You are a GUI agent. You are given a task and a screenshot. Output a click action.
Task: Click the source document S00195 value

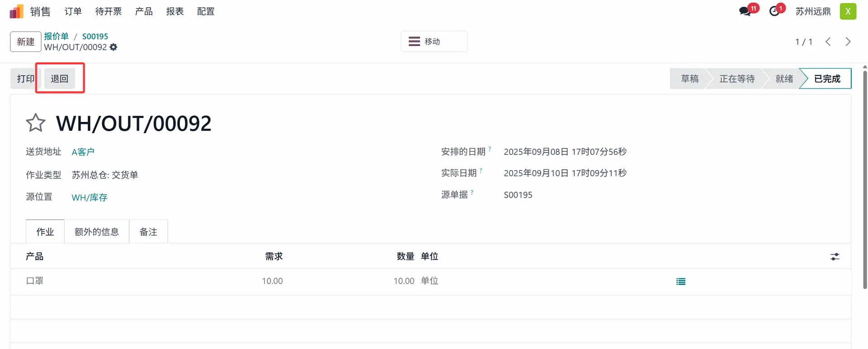coord(518,195)
